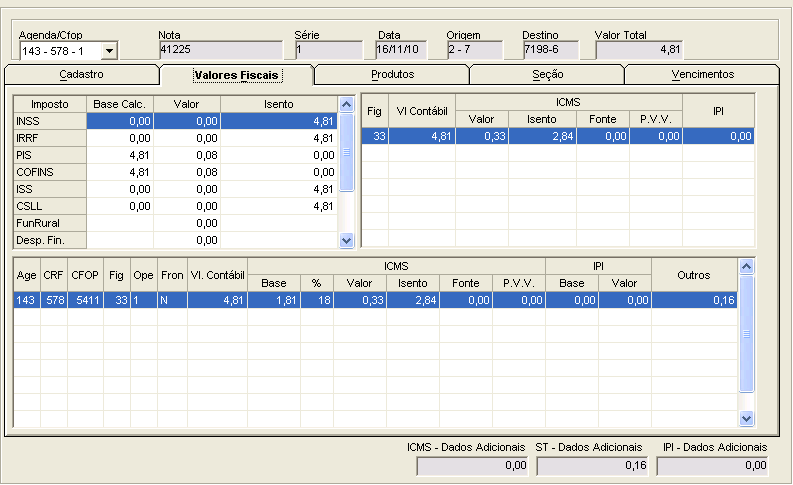Image resolution: width=793 pixels, height=485 pixels.
Task: Click ICMS - Dados Adicionais field
Action: pyautogui.click(x=472, y=466)
